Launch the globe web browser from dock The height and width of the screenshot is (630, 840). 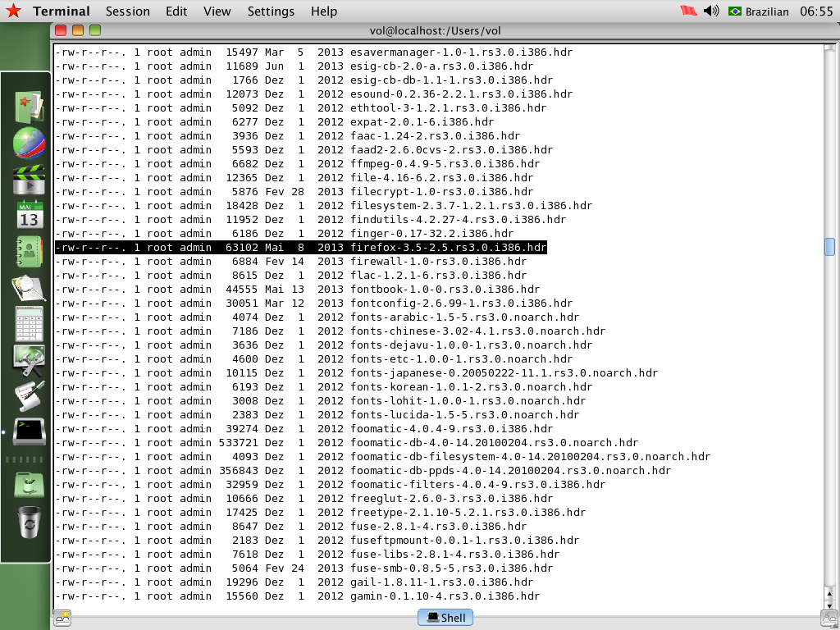pos(29,143)
